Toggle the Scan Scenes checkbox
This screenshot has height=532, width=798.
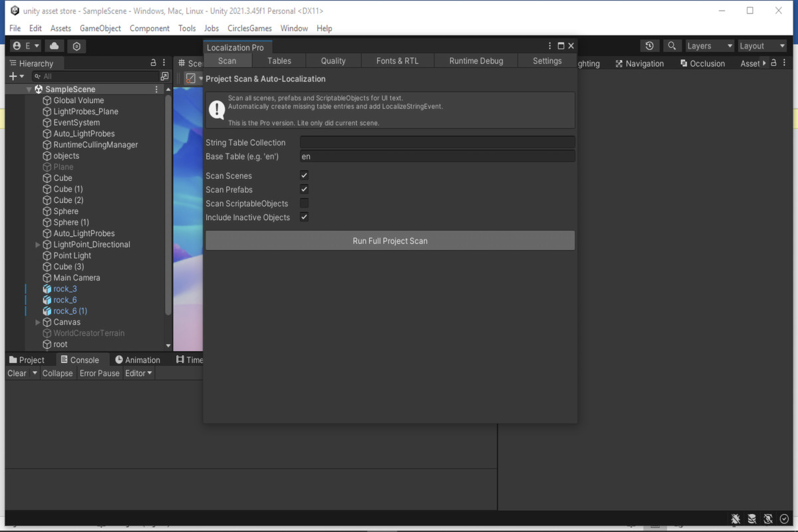click(x=304, y=176)
